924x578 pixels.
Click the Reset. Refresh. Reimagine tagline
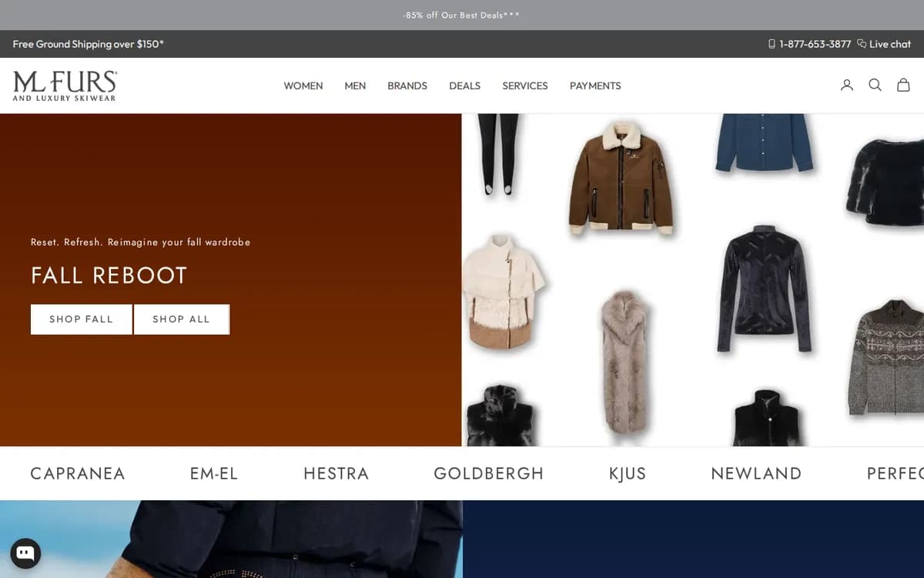pos(141,242)
